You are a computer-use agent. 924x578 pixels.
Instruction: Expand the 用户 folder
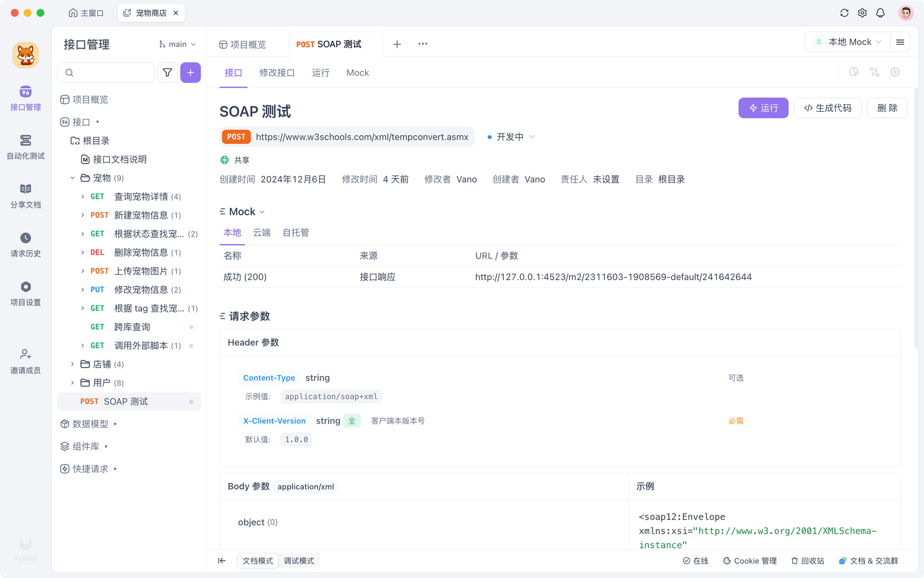pos(73,383)
